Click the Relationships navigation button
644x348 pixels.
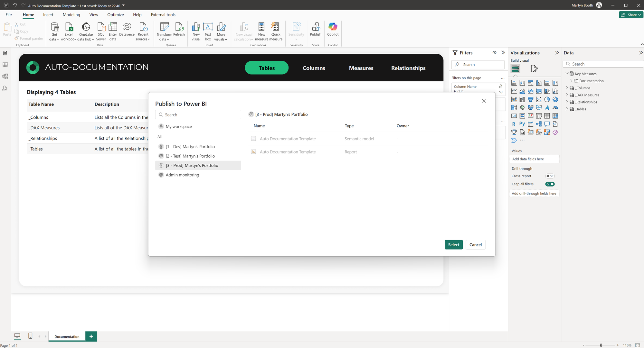[408, 68]
